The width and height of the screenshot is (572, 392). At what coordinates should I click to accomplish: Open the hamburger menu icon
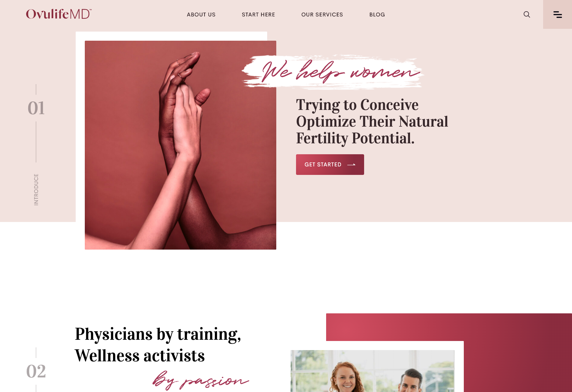pyautogui.click(x=557, y=14)
